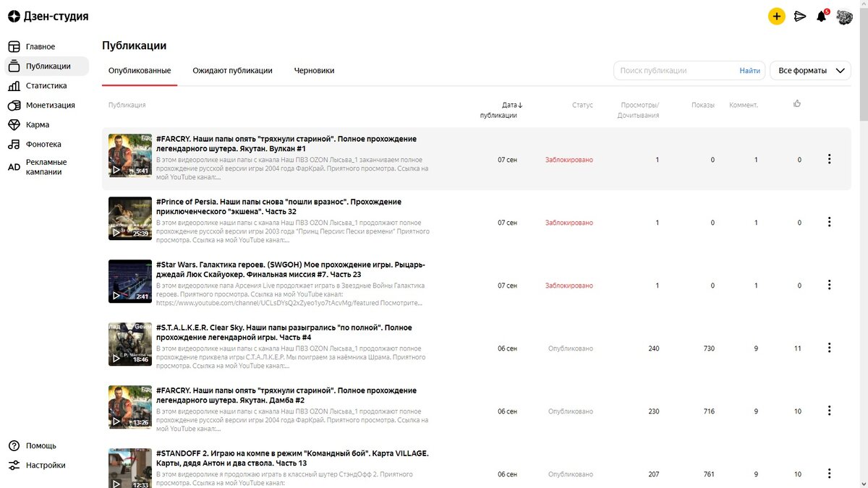868x488 pixels.
Task: Select Публикации in the sidebar
Action: click(47, 66)
